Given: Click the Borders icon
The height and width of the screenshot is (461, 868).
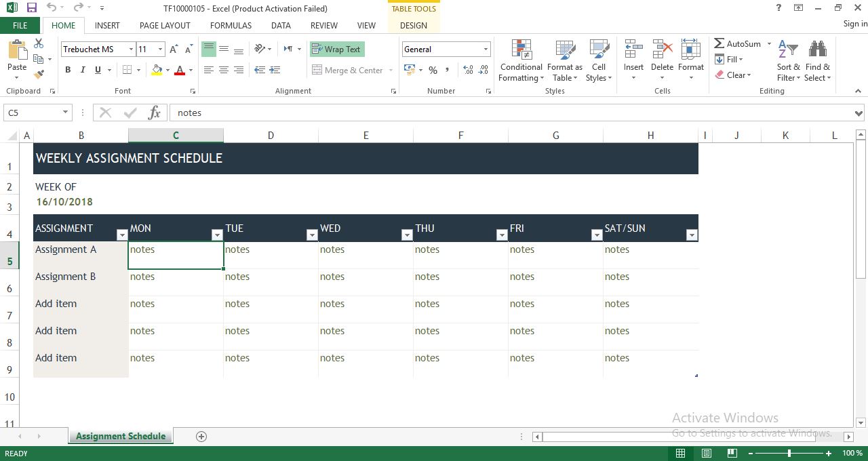Looking at the screenshot, I should click(x=127, y=70).
